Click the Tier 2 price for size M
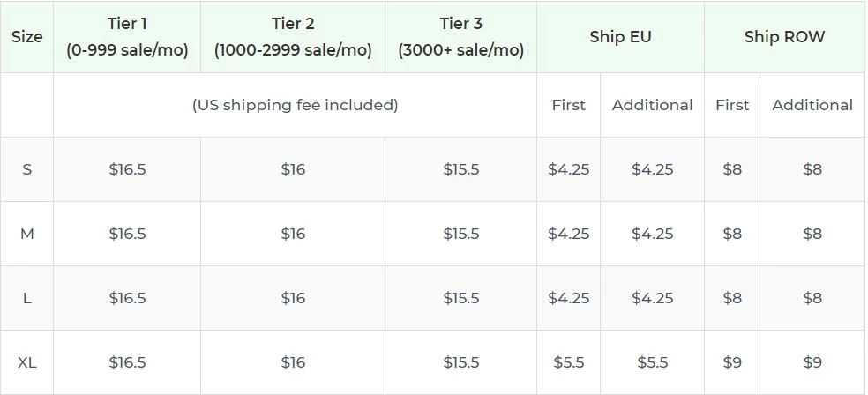Image resolution: width=868 pixels, height=395 pixels. [x=293, y=234]
